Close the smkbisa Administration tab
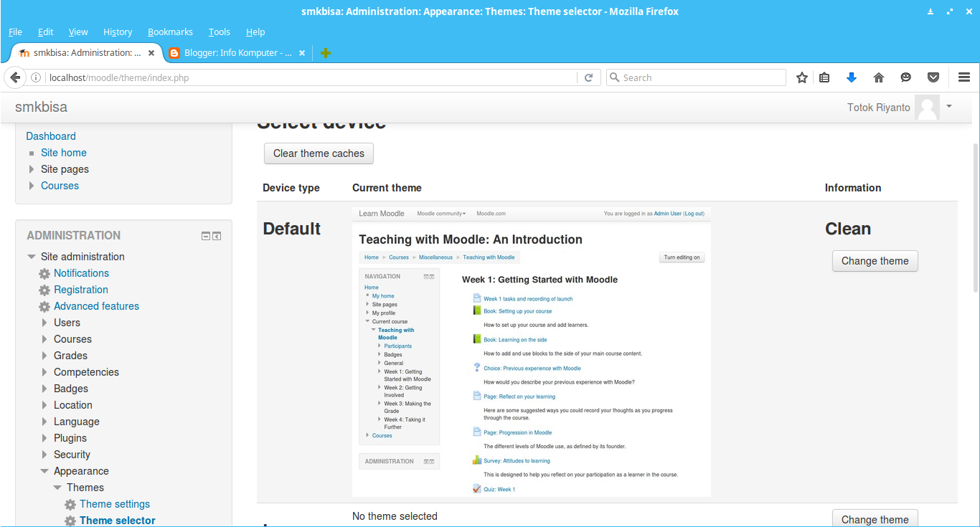The height and width of the screenshot is (527, 980). pos(151,53)
